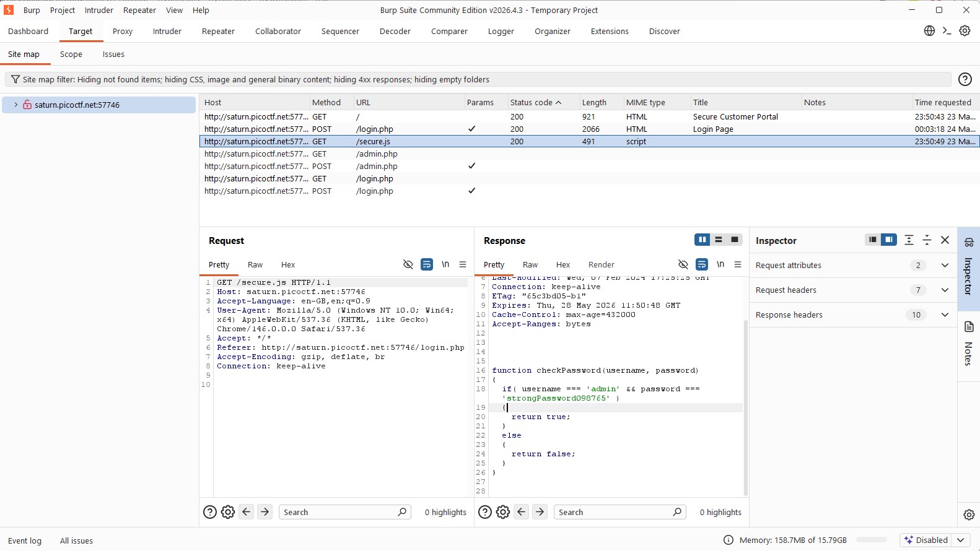Select combined tabbed request/response layout

point(735,240)
